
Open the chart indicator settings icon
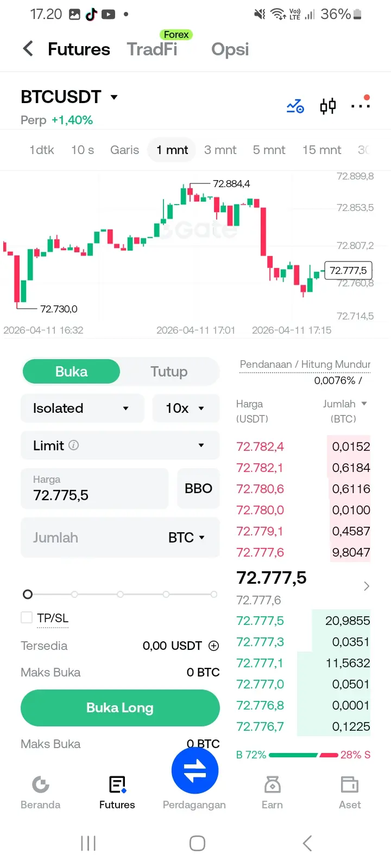(x=295, y=106)
